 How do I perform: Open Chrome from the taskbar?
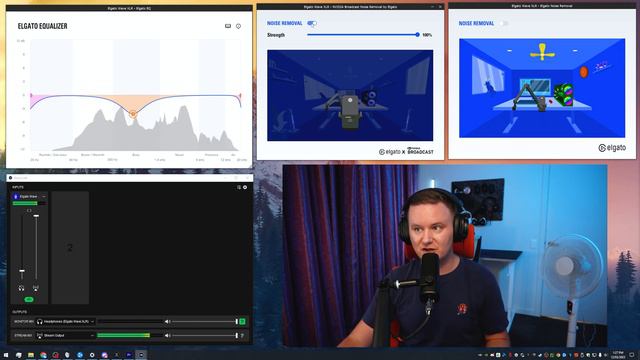pos(43,355)
